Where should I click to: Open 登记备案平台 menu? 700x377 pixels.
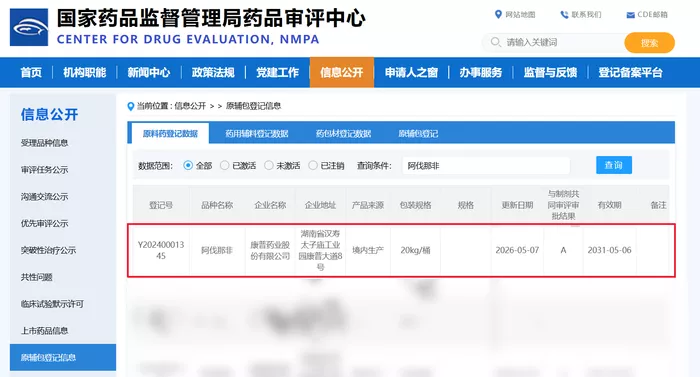(x=630, y=72)
